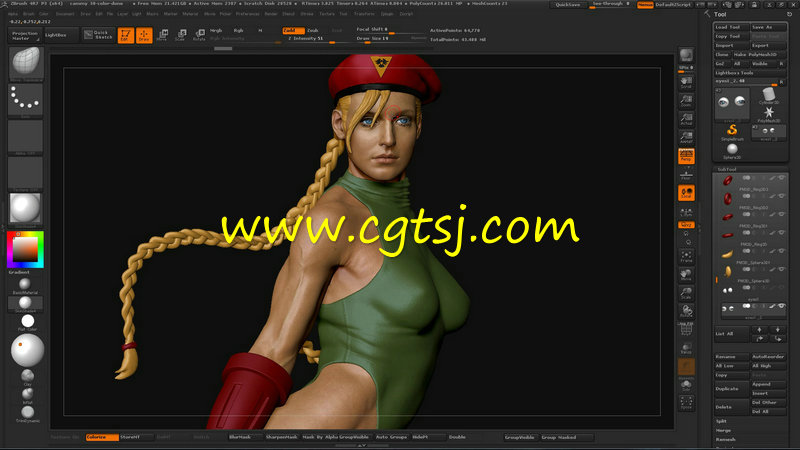Screen dimensions: 800x450
Task: Collapse the SubTool section header
Action: coord(750,169)
